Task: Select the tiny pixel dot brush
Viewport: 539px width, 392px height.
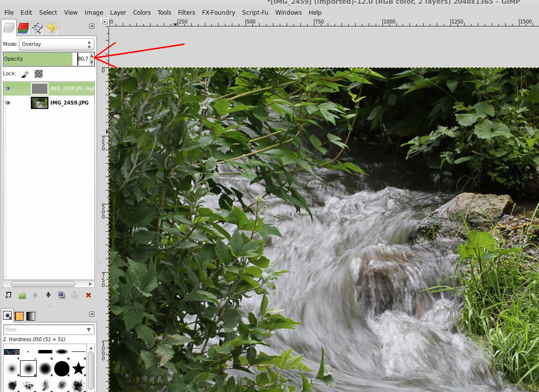Action: coord(28,351)
